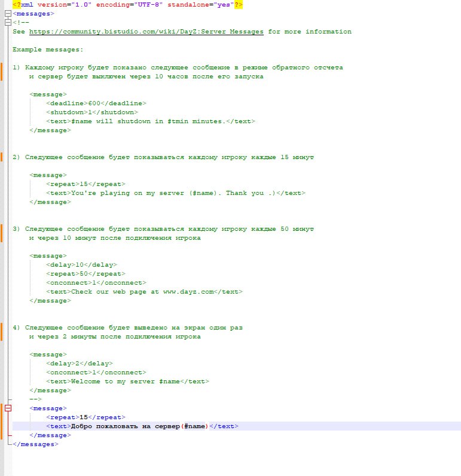Click the encoding="UTF-8" attribute
Viewport: 461px width, 476px height.
click(x=129, y=5)
